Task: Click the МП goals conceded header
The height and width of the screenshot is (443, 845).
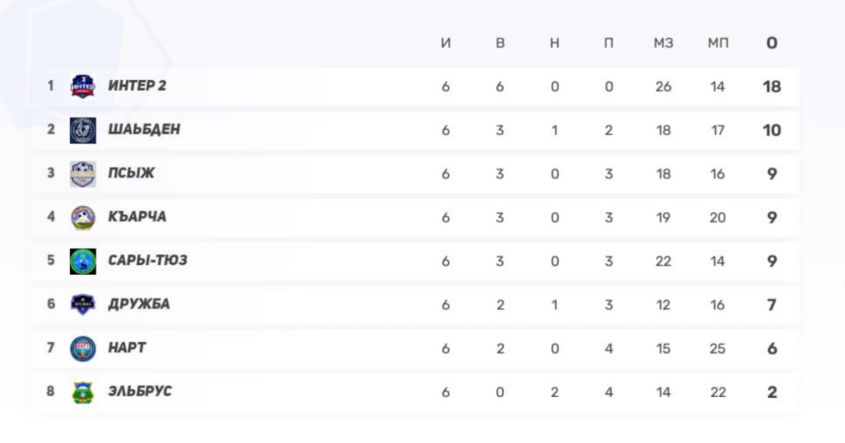Action: coord(718,43)
